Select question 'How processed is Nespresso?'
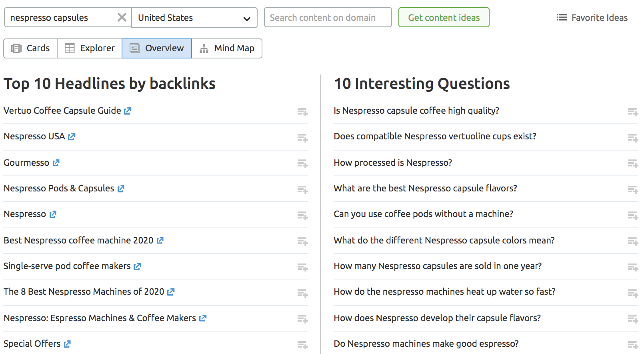 coord(393,163)
